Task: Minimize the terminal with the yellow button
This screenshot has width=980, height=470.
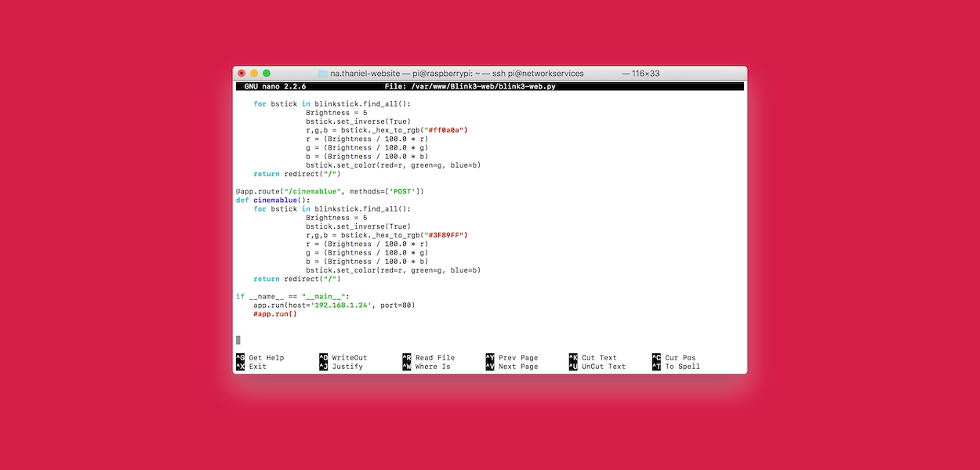Action: (254, 73)
